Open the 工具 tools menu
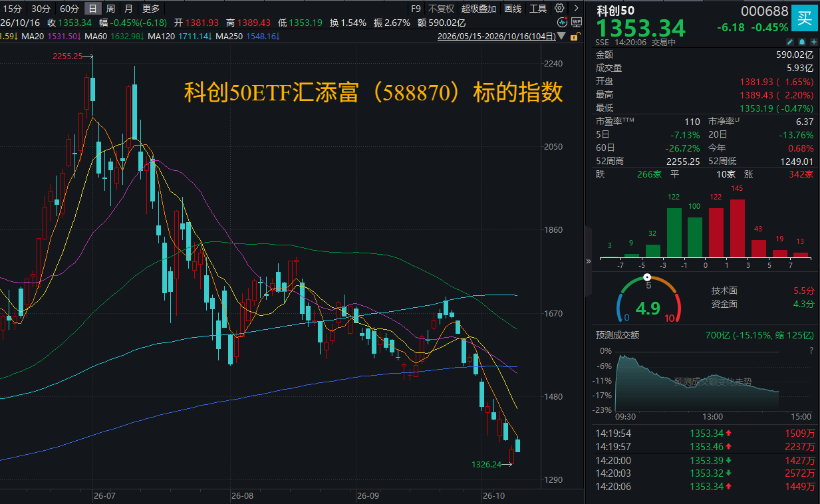Image resolution: width=820 pixels, height=504 pixels. point(538,8)
